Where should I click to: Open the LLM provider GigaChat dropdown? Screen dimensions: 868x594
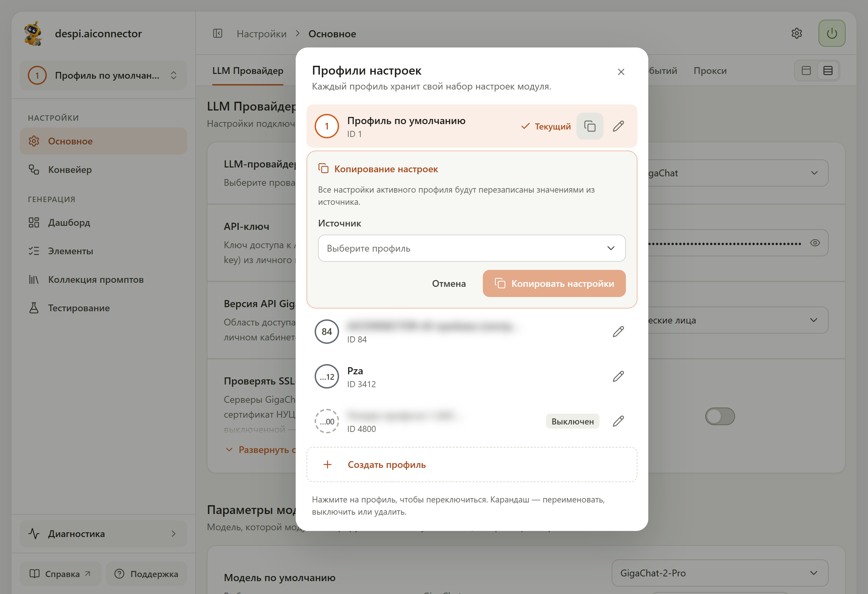(738, 173)
